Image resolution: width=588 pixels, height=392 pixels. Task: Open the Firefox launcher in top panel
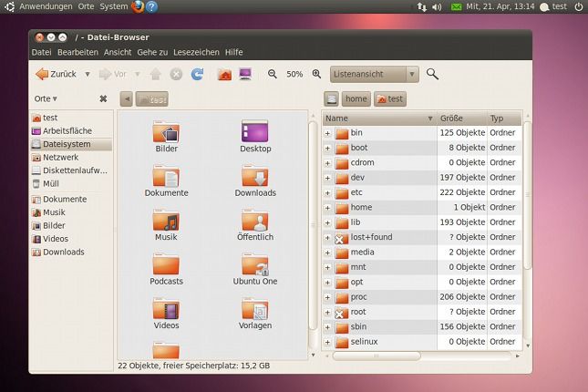(138, 6)
